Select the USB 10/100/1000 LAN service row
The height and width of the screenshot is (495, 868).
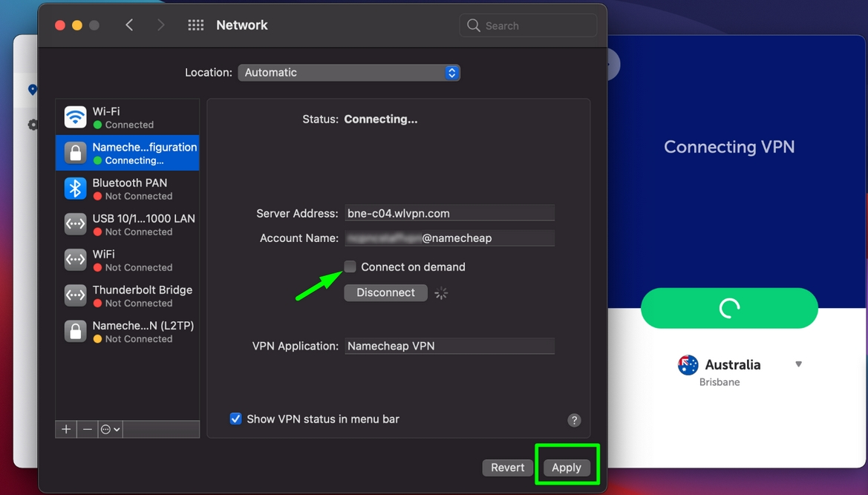pos(127,224)
